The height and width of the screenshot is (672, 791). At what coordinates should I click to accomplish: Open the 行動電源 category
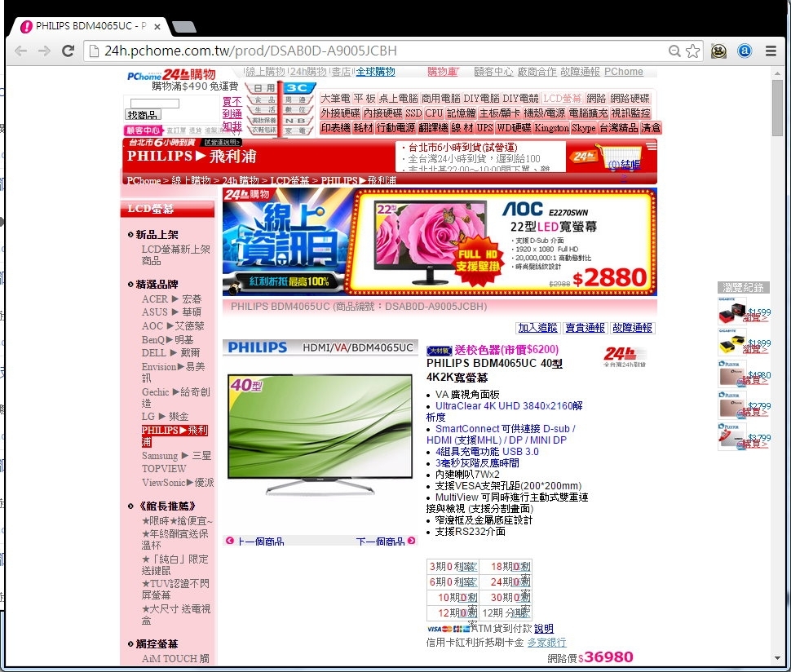point(396,128)
